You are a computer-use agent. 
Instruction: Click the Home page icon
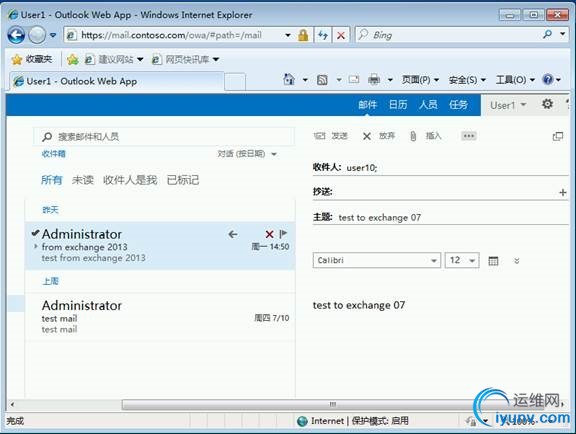(x=289, y=79)
